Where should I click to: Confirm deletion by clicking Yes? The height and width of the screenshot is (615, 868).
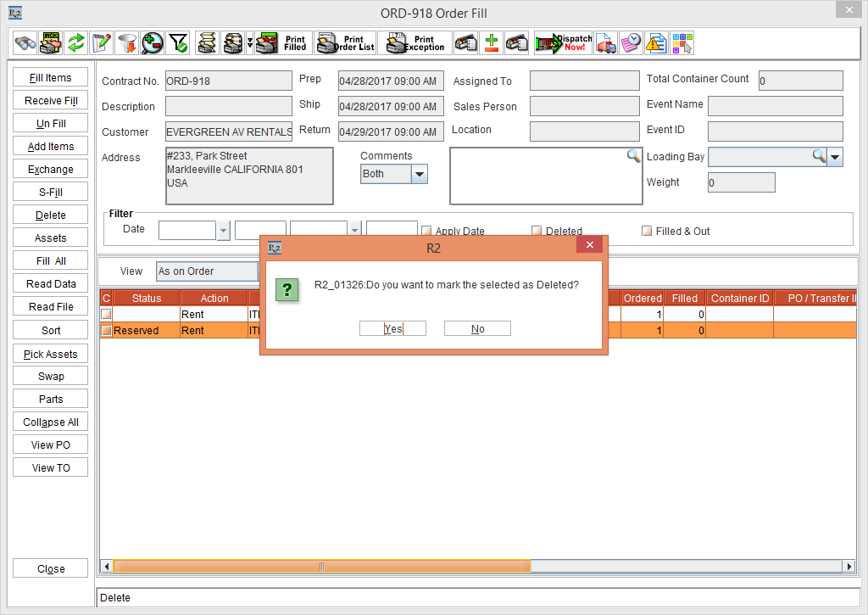click(392, 328)
